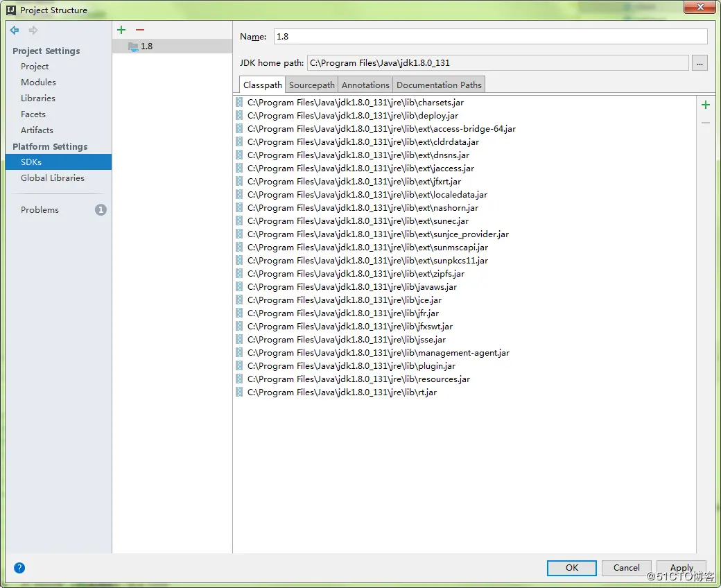Select the sunec.jar entry
Screen dimensions: 721x588
pyautogui.click(x=464, y=221)
